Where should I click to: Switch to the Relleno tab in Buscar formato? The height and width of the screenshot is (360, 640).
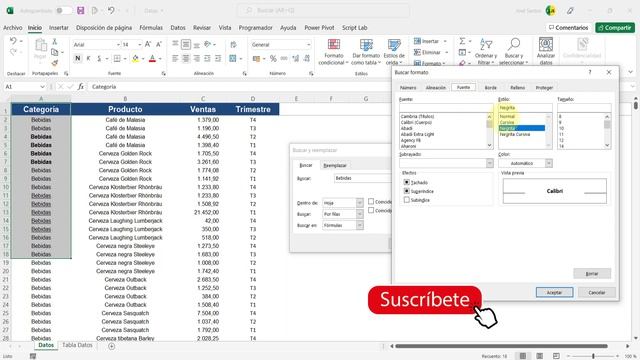(x=517, y=88)
